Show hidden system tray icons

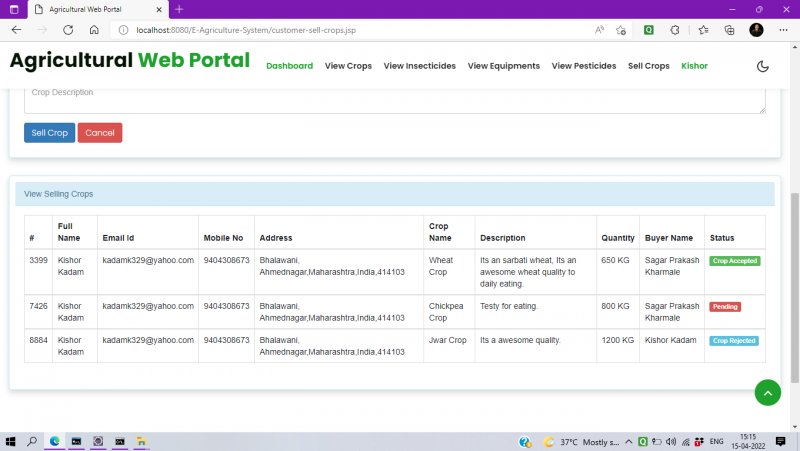629,442
